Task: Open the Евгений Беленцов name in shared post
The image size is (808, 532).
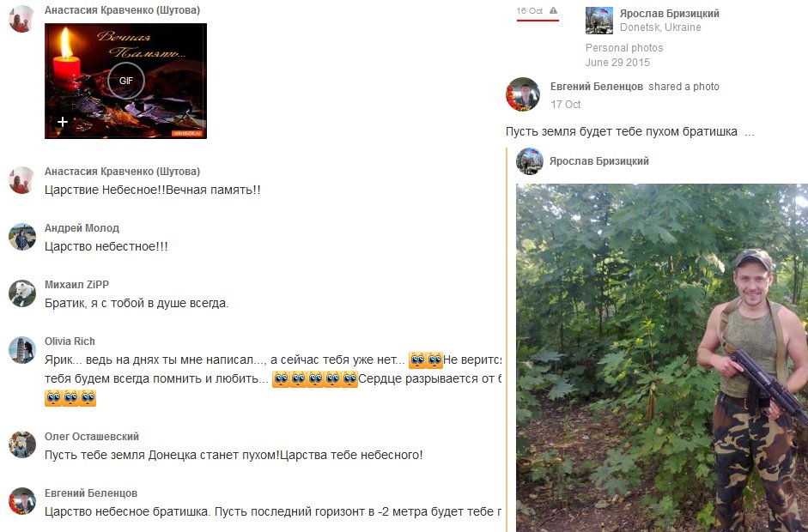Action: coord(596,87)
